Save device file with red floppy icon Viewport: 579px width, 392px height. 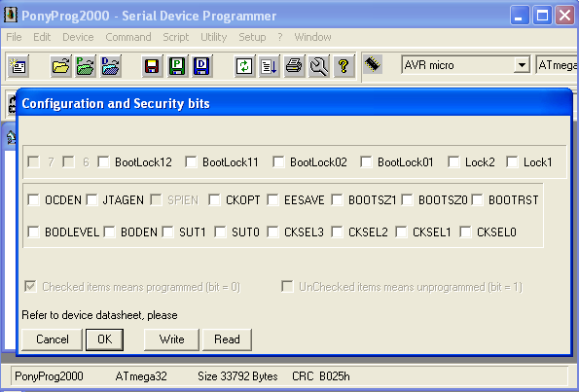(x=152, y=66)
